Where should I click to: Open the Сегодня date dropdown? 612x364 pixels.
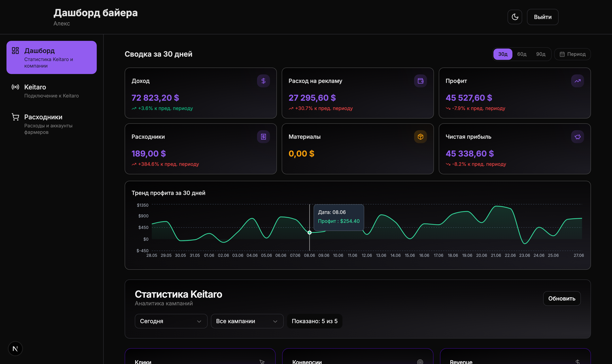click(x=171, y=321)
